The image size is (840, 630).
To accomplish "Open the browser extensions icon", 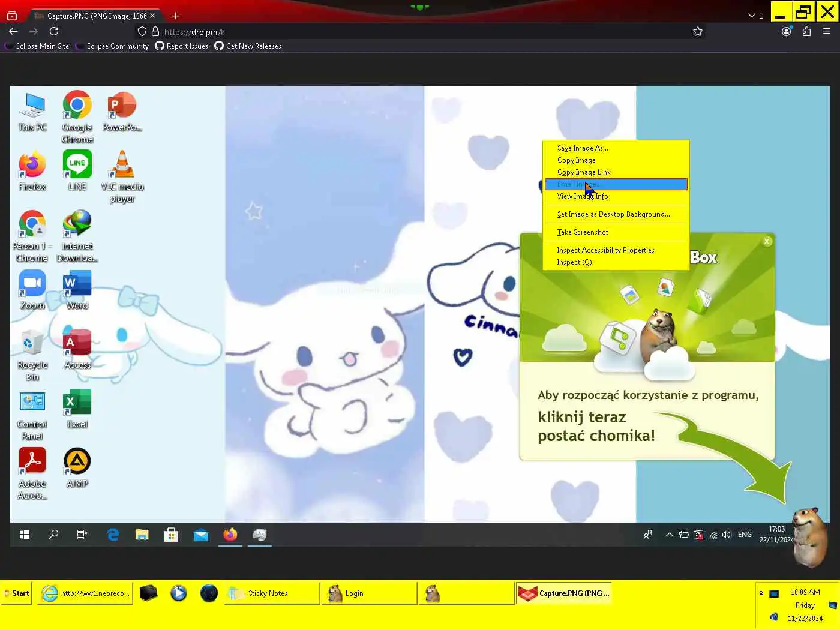I will point(806,31).
